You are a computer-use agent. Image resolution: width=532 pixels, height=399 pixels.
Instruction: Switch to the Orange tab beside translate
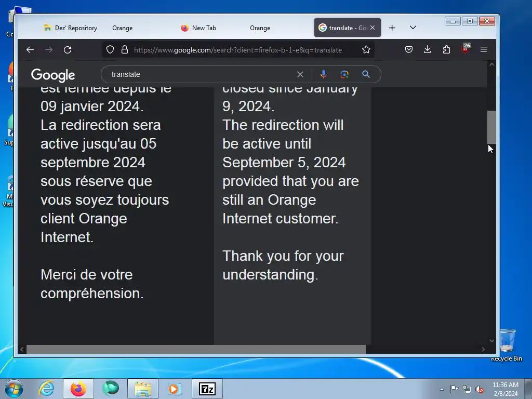click(260, 28)
